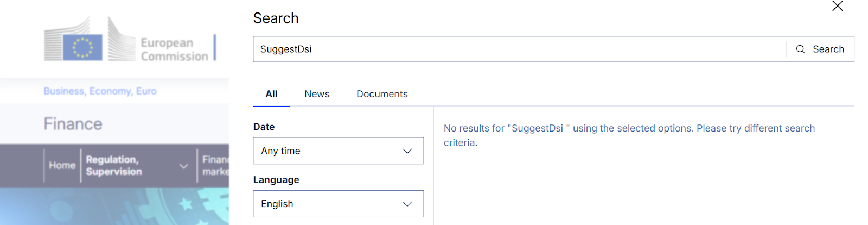
Task: Switch to the All results tab
Action: 271,94
